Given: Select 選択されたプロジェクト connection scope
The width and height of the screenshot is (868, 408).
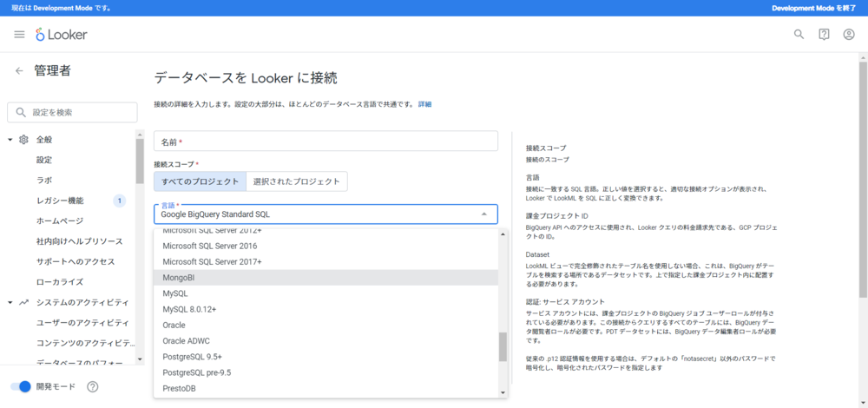Looking at the screenshot, I should pos(297,181).
